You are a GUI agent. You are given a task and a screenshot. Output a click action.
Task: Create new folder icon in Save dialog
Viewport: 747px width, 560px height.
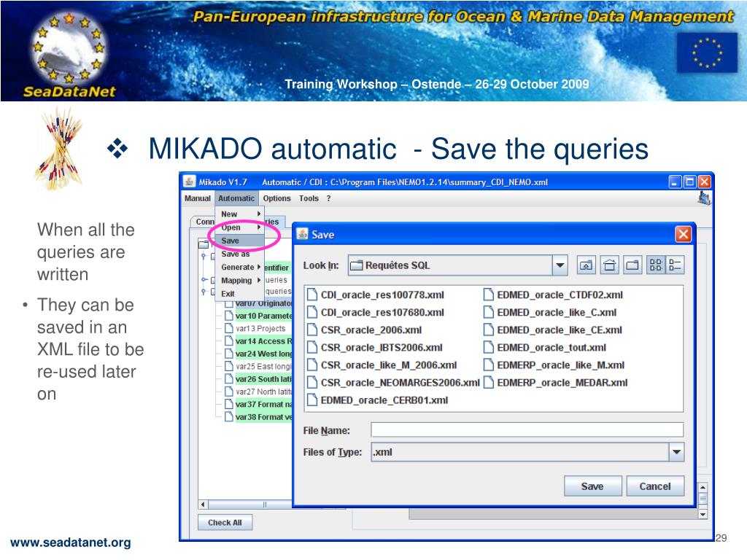632,265
